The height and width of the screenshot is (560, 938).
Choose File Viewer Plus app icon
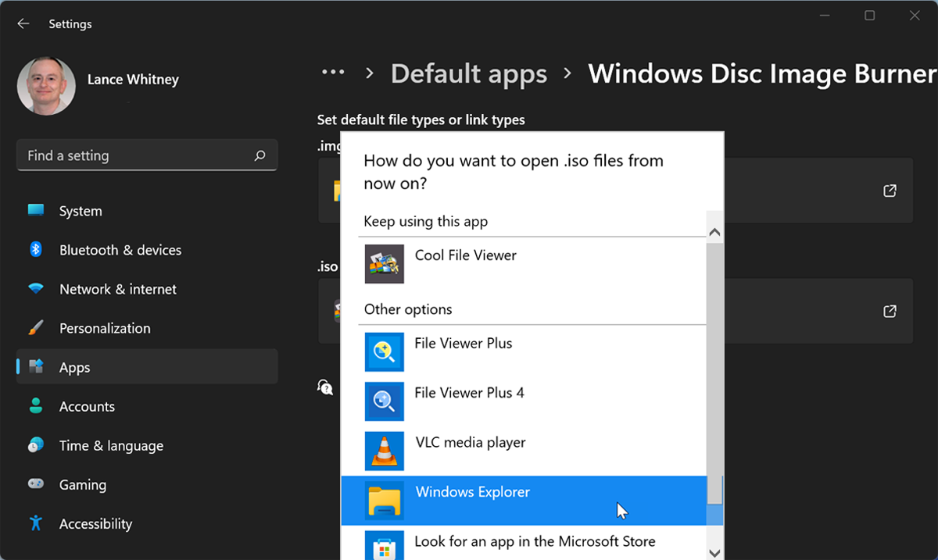click(385, 351)
